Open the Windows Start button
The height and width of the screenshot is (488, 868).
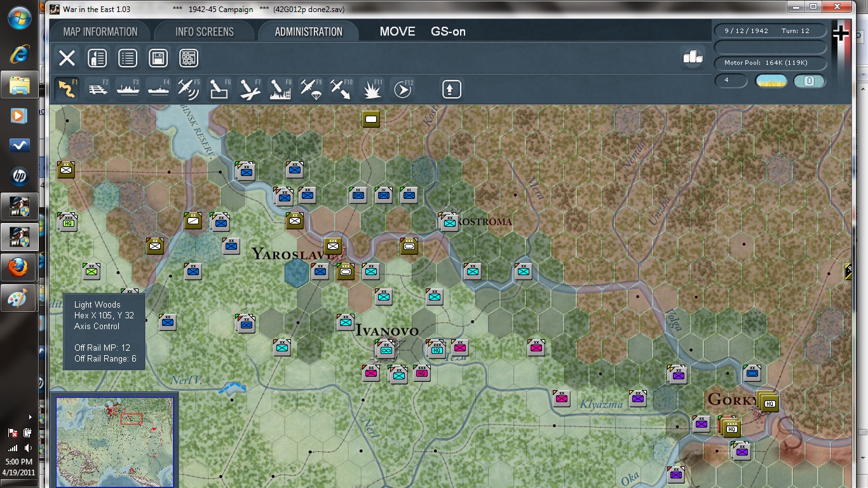[x=20, y=17]
